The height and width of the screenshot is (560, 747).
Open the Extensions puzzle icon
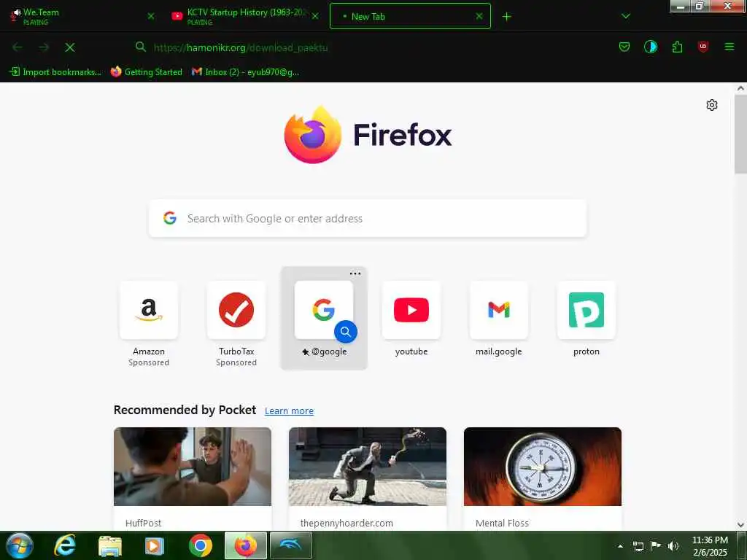point(677,47)
